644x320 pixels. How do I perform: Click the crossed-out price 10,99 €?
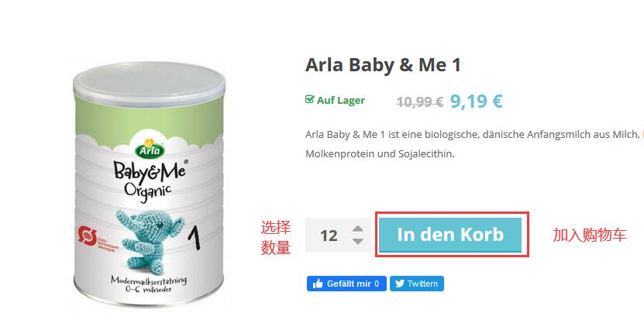click(x=419, y=102)
